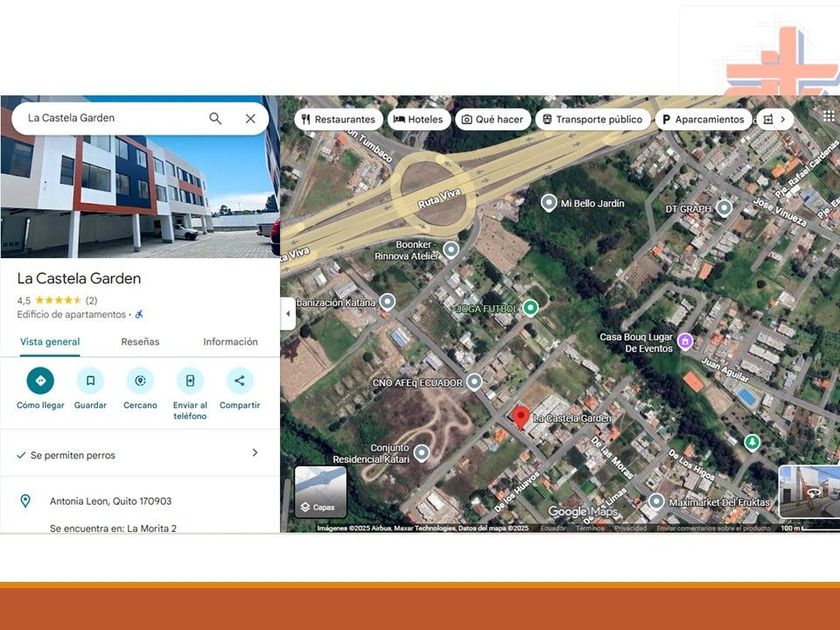
Task: Open the Street View thumbnail
Action: (x=809, y=491)
